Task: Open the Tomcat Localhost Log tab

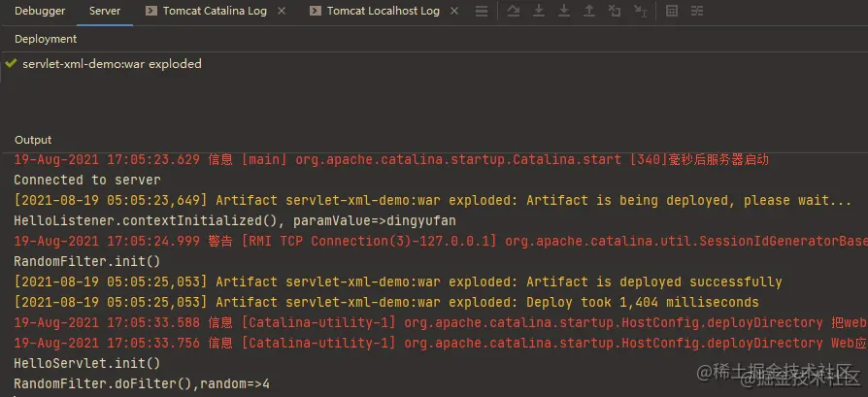Action: click(384, 11)
